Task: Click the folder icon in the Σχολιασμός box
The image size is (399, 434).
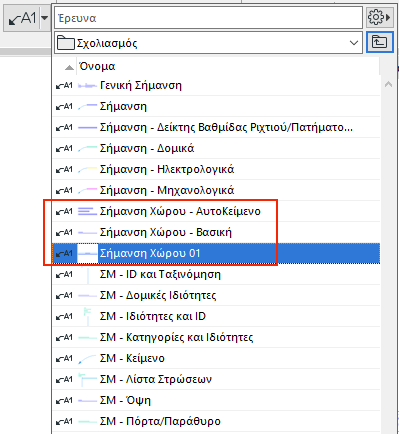Action: coord(66,43)
